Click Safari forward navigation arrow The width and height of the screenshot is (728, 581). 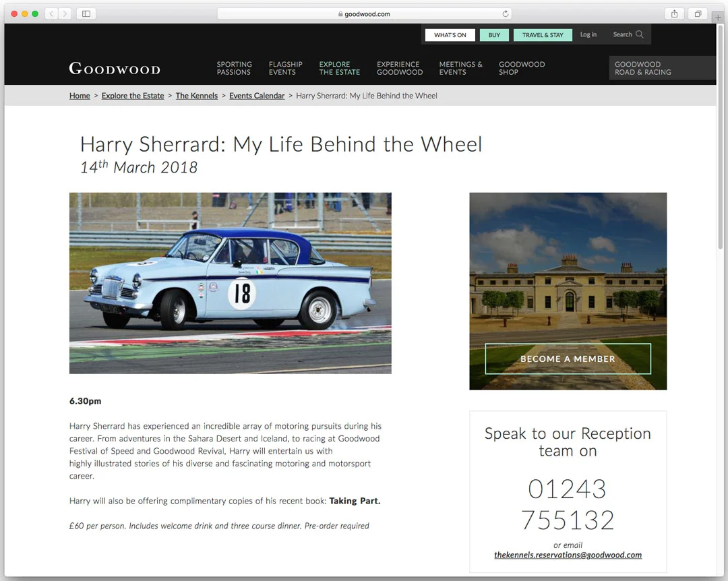pyautogui.click(x=65, y=14)
